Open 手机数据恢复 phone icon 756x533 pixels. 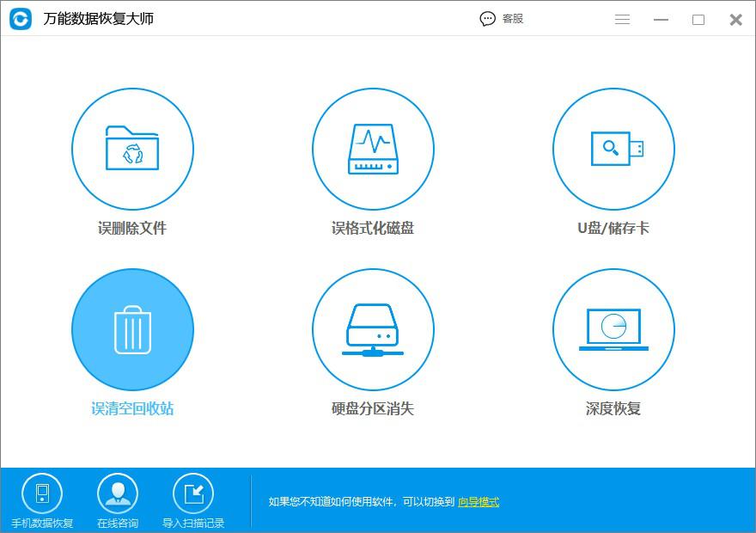tap(42, 493)
